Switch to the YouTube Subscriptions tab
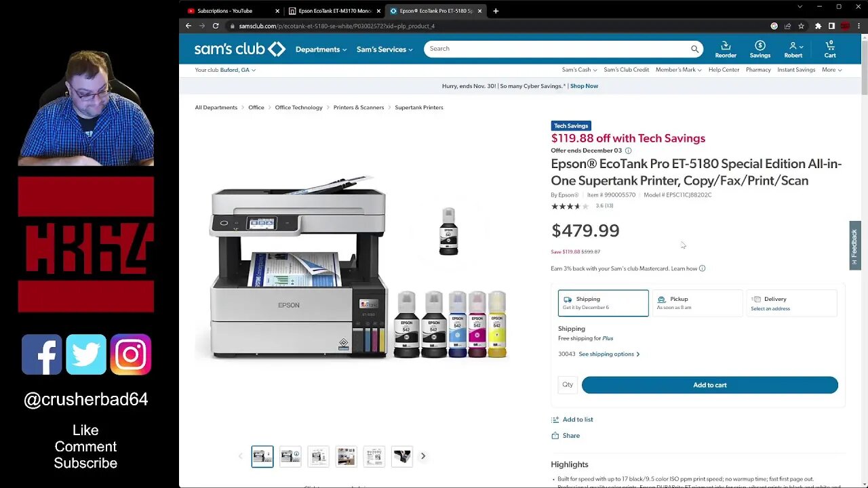The height and width of the screenshot is (488, 868). point(231,11)
